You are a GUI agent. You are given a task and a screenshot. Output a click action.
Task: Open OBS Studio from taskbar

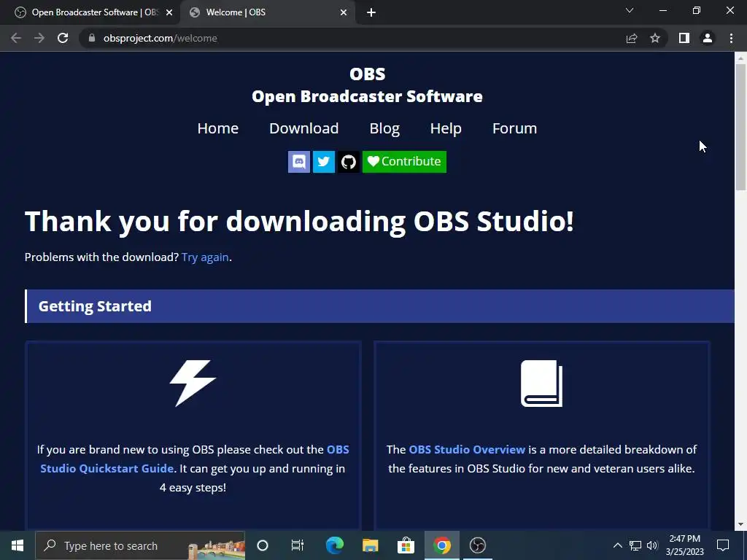(477, 545)
